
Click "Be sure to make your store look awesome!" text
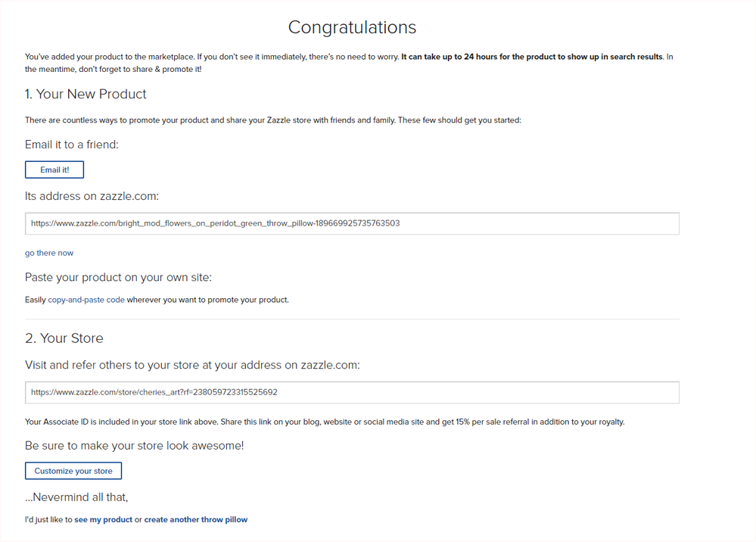coord(135,446)
